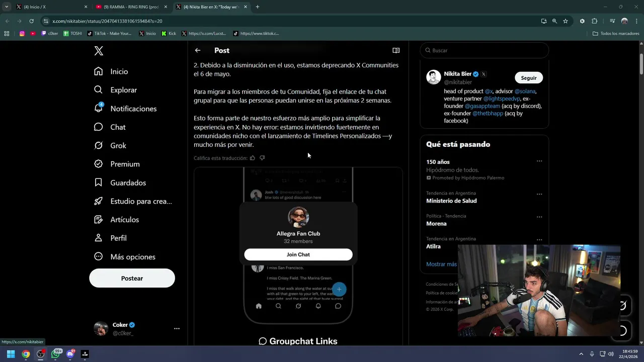The width and height of the screenshot is (644, 362).
Task: Open Notificaciones in the sidebar
Action: coord(125,109)
